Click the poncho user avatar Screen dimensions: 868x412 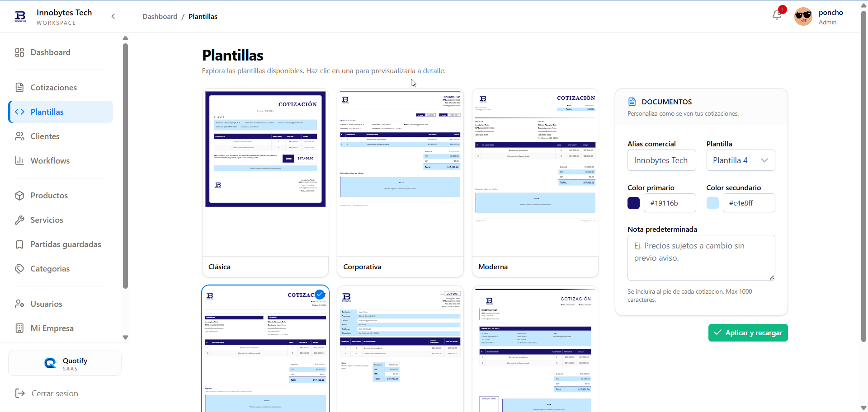(x=803, y=17)
